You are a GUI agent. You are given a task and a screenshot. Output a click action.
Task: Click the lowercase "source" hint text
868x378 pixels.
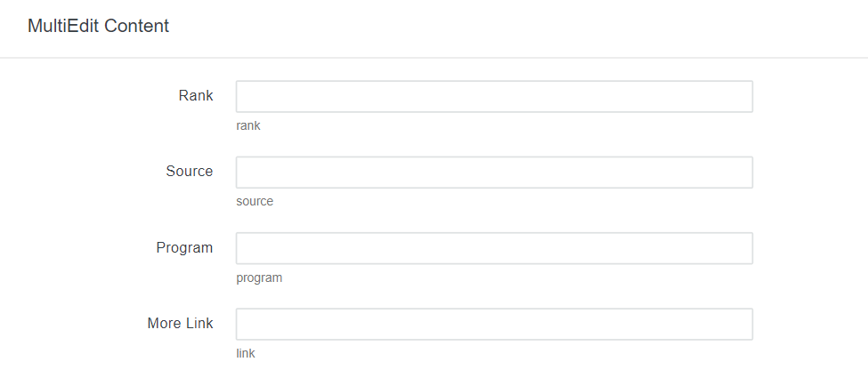tap(255, 201)
